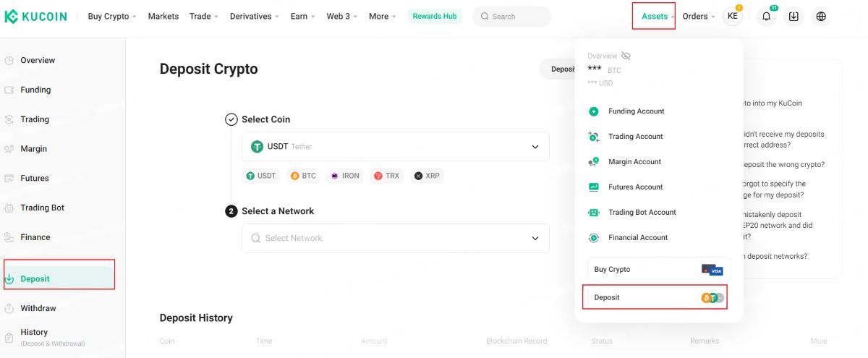Screen dimensions: 868x358
Task: Select the TRX quick coin chip
Action: [387, 176]
